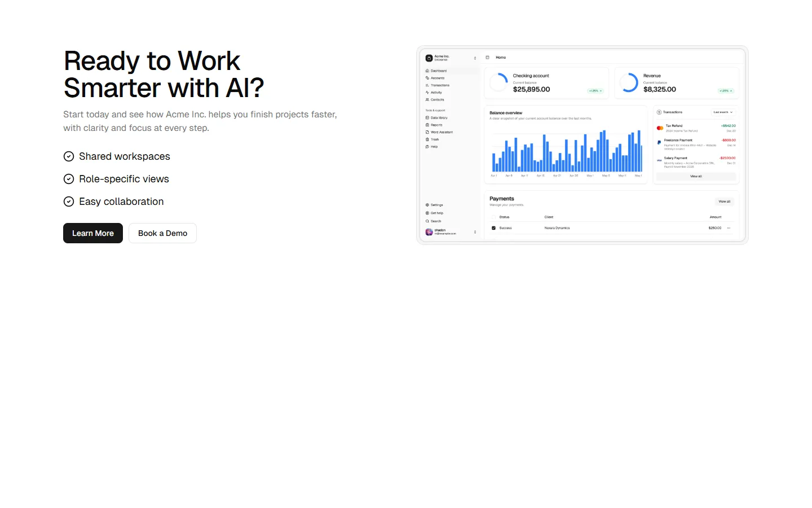Click the Mastercard icon next to Tax Refund

(660, 128)
